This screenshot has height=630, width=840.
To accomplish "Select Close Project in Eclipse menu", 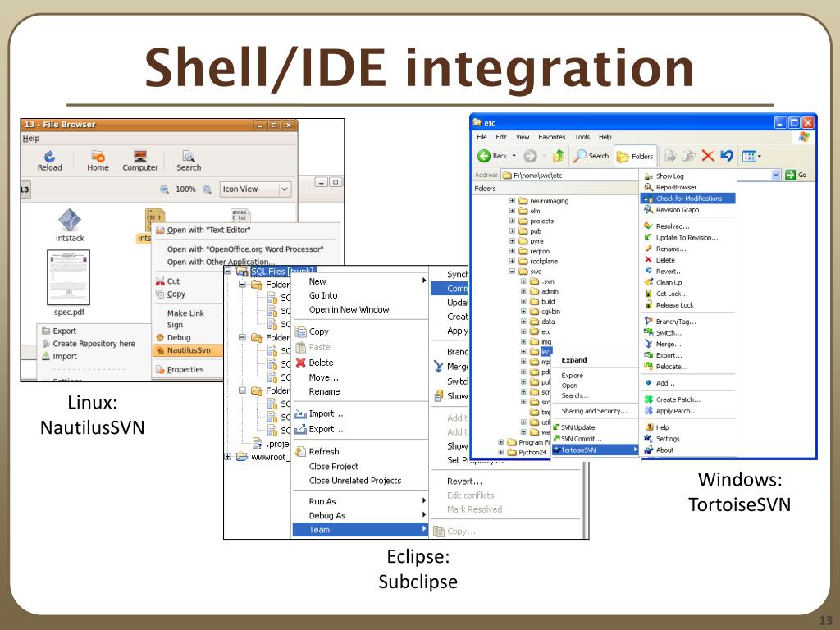I will coord(333,467).
